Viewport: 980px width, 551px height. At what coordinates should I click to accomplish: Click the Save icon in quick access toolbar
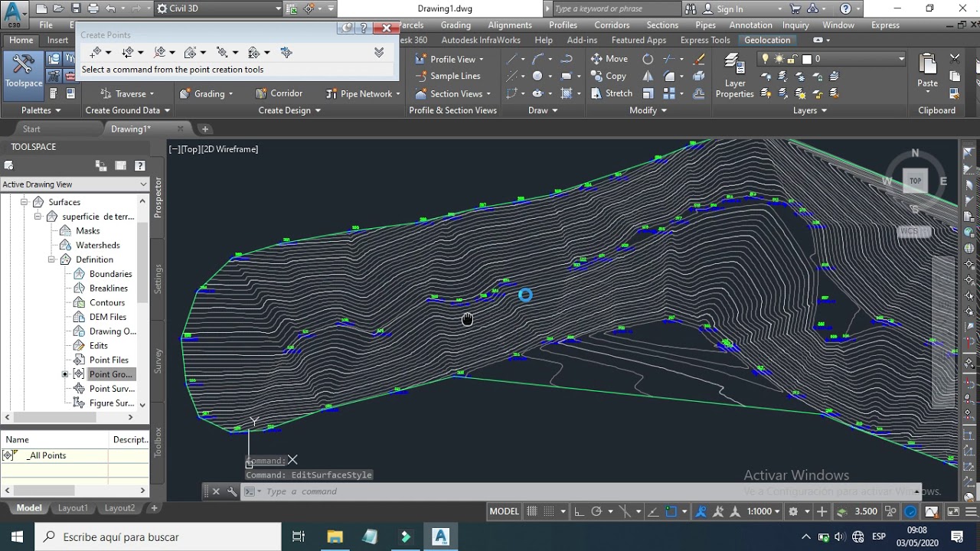tap(76, 9)
